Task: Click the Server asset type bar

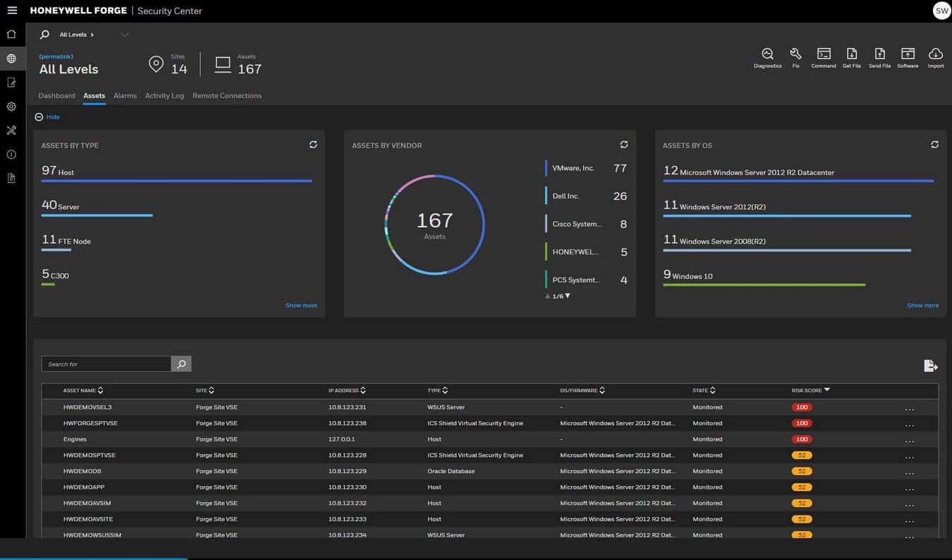Action: click(x=97, y=215)
